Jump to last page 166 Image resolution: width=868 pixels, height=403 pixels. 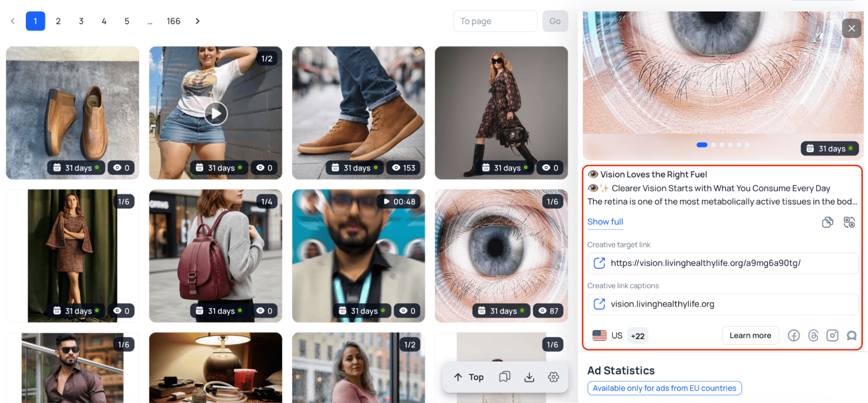pos(174,21)
